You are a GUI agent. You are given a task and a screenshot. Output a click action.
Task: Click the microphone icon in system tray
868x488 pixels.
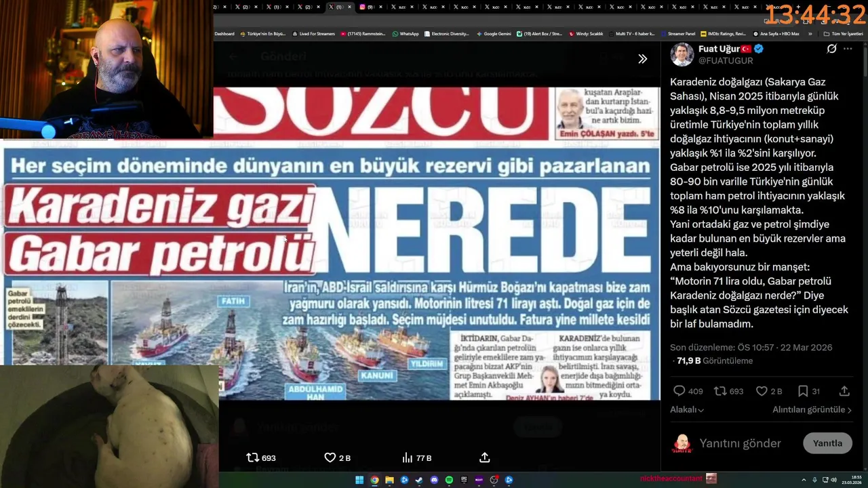click(814, 480)
